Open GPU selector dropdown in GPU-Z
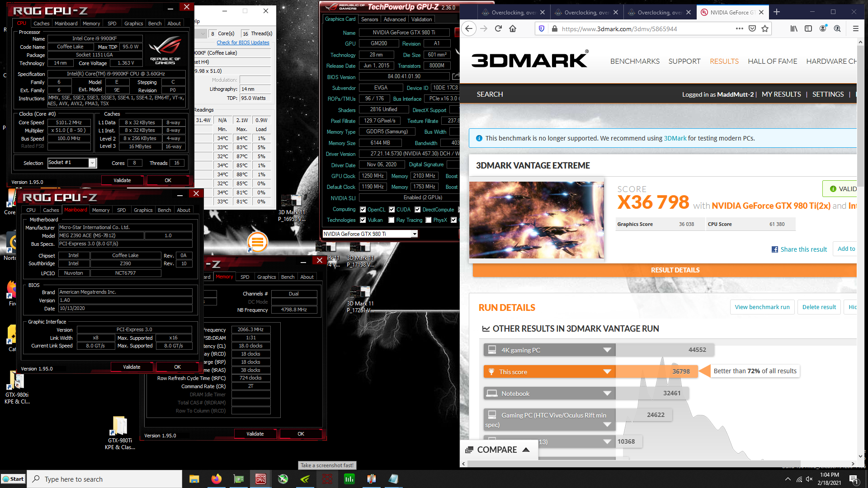Image resolution: width=868 pixels, height=488 pixels. (x=414, y=234)
